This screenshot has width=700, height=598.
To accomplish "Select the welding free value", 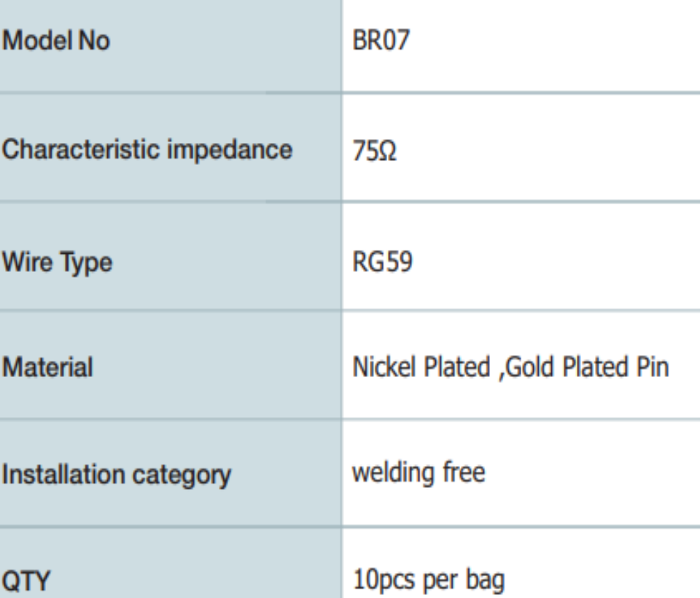I will click(419, 473).
